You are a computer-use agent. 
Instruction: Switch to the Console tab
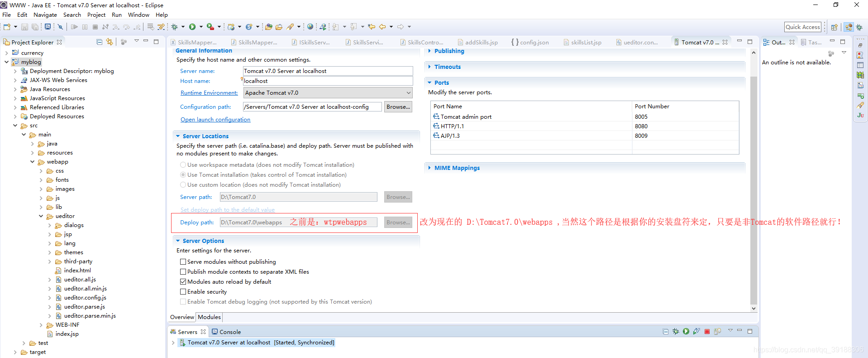coord(226,332)
